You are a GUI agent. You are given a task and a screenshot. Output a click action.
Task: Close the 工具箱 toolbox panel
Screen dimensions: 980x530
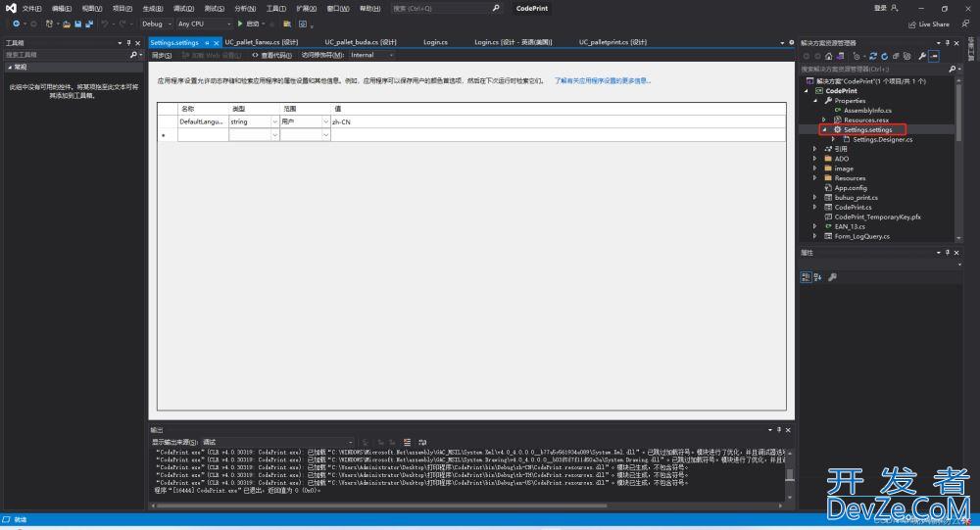pos(137,43)
